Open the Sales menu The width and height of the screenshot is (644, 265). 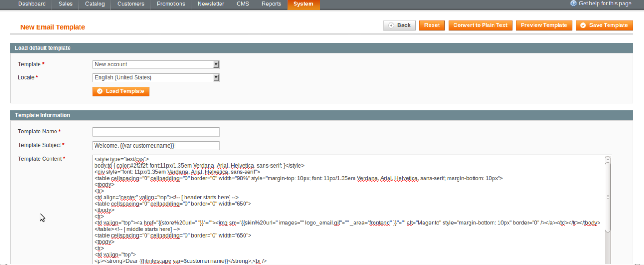tap(66, 4)
